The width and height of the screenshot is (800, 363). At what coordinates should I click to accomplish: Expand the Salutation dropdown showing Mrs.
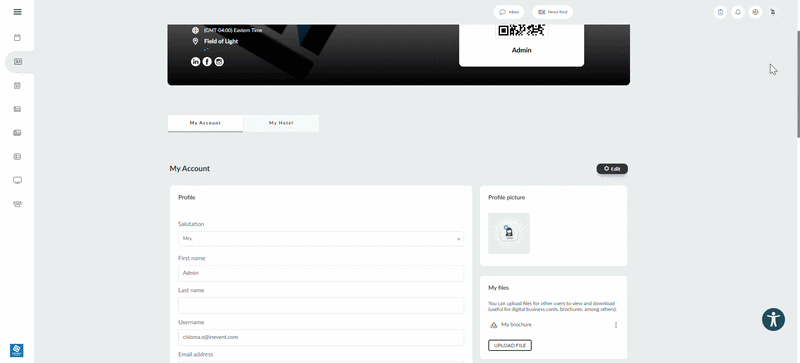click(x=321, y=239)
